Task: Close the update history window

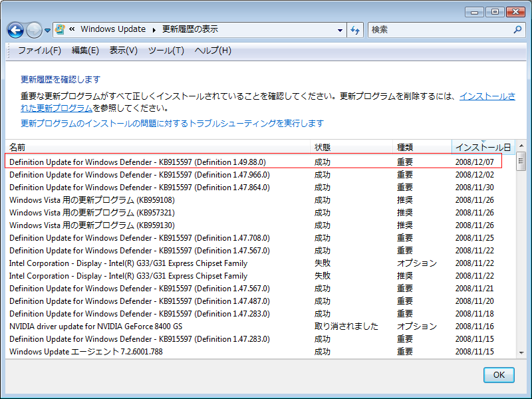Action: tap(515, 12)
